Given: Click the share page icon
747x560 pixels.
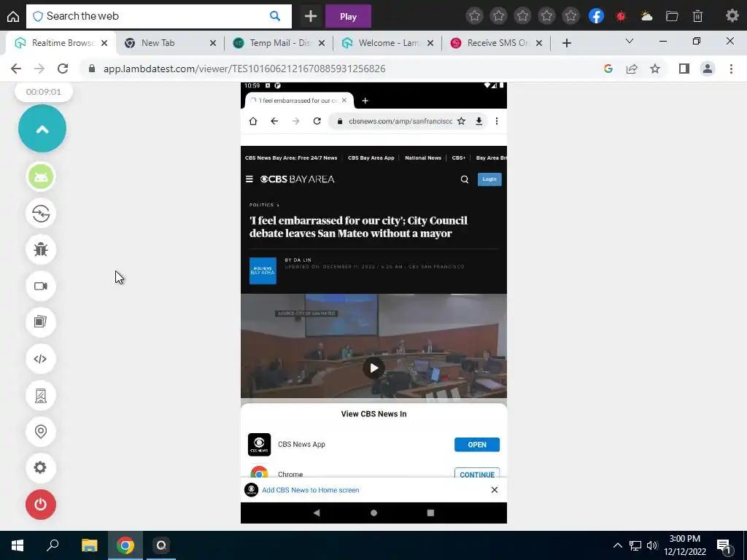Looking at the screenshot, I should tap(632, 69).
